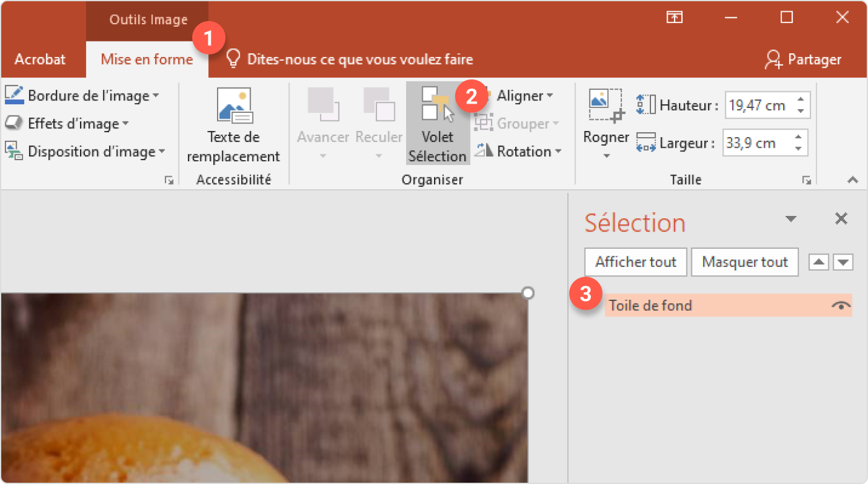The width and height of the screenshot is (868, 484).
Task: Expand the Rogner dropdown arrow
Action: pyautogui.click(x=606, y=156)
